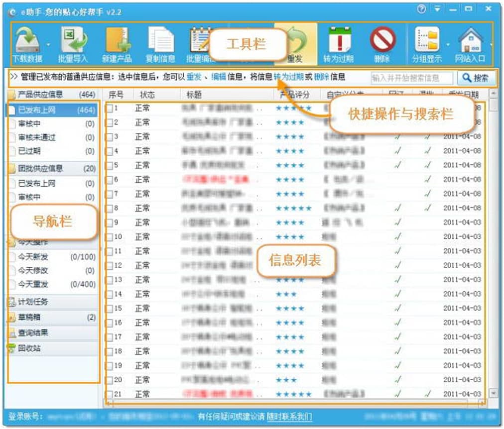The height and width of the screenshot is (429, 504).
Task: Click date 2011-04-08 in row 4
Action: pyautogui.click(x=462, y=151)
